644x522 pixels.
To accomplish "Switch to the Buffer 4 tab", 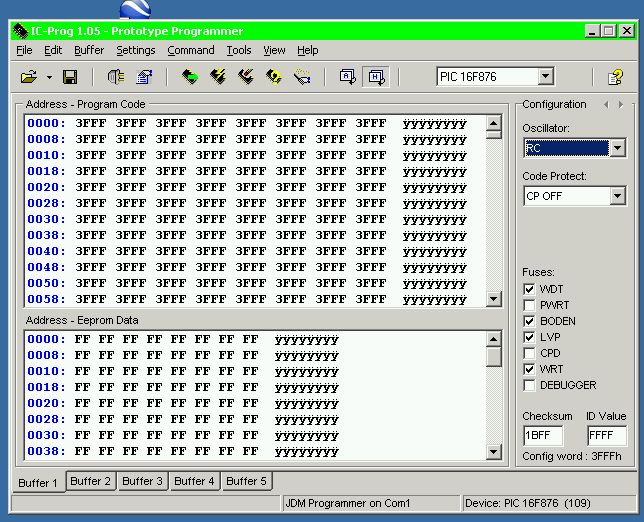I will tap(194, 481).
